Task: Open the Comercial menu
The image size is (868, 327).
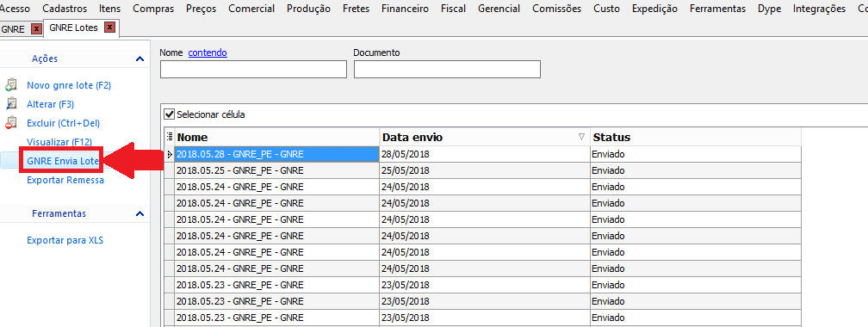Action: pyautogui.click(x=251, y=9)
